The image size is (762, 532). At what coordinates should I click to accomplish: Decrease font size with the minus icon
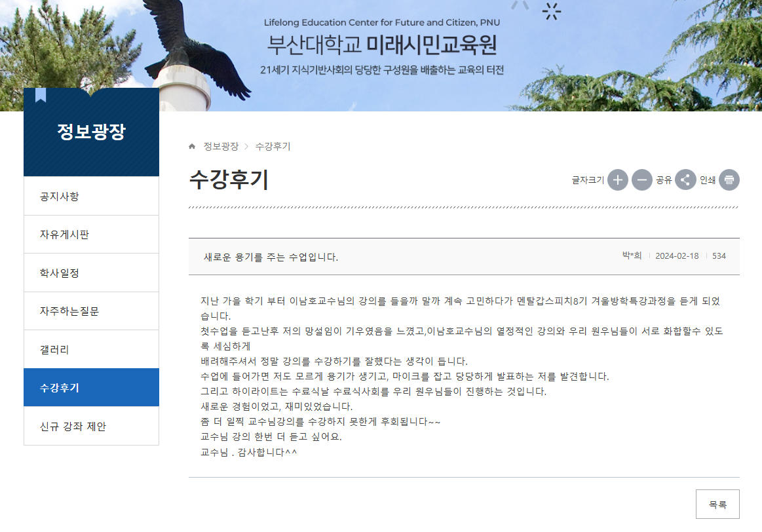pos(641,180)
